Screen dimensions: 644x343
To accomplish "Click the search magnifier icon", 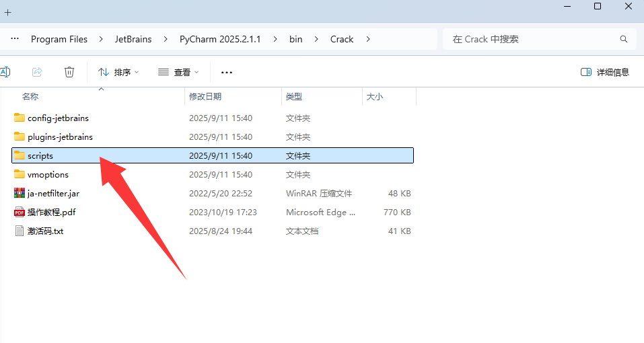I will [623, 39].
